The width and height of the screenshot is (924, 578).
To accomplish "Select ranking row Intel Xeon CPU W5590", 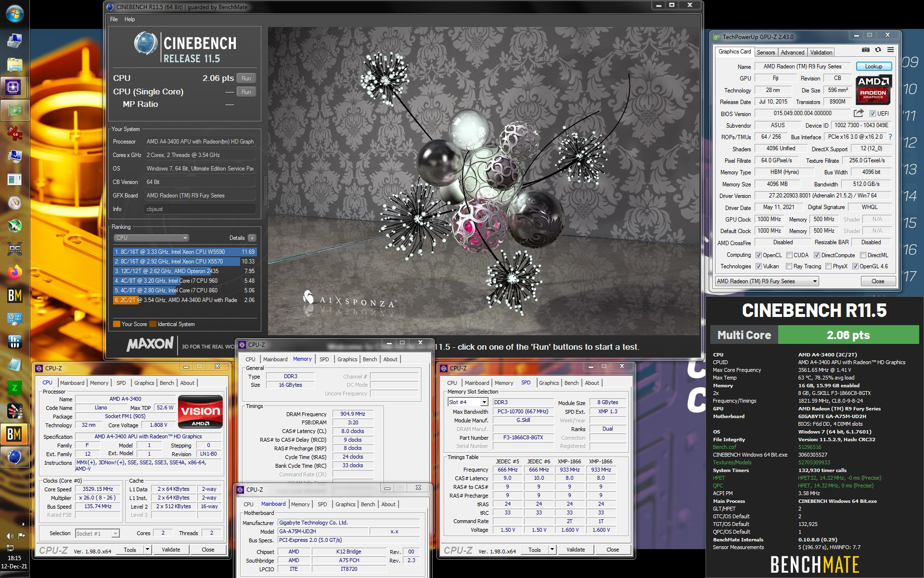I will coord(185,252).
